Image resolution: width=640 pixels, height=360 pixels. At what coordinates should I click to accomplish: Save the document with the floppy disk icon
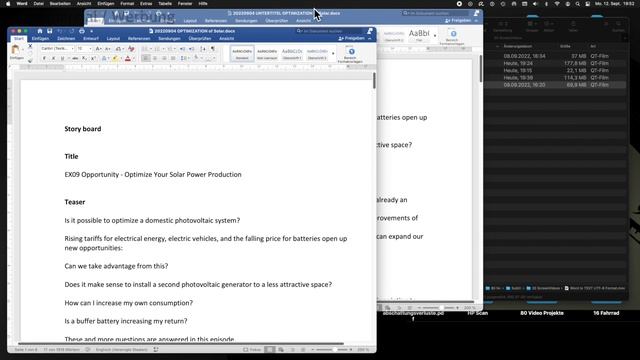[49, 31]
